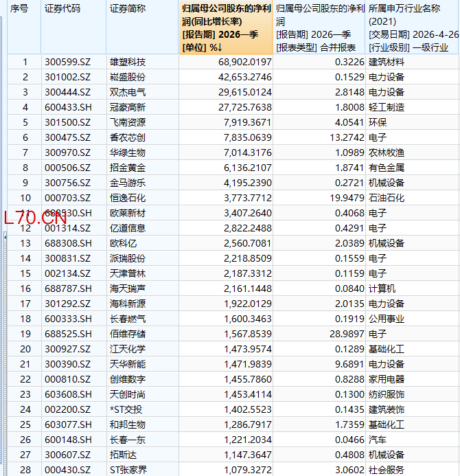
Task: Select stock name ST张家界
Action: tap(128, 471)
